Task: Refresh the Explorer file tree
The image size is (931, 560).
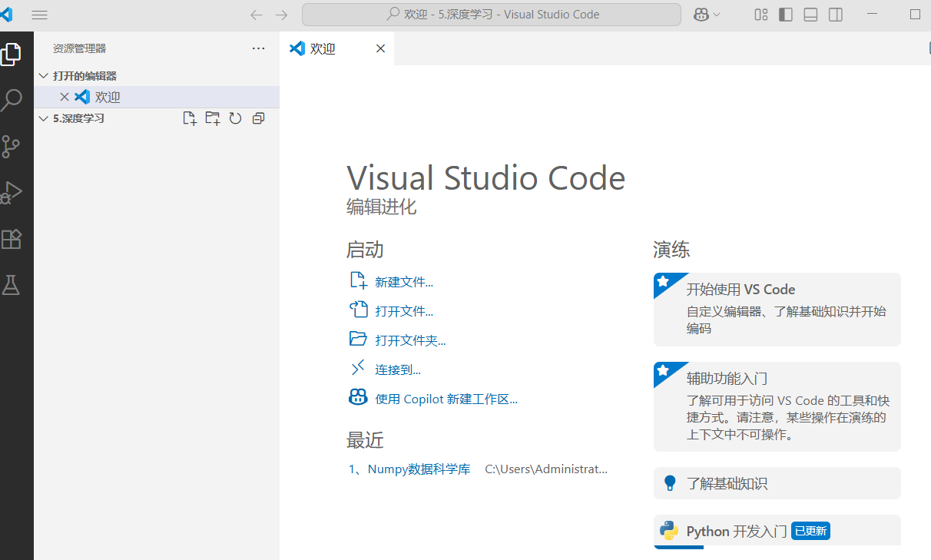Action: 236,118
